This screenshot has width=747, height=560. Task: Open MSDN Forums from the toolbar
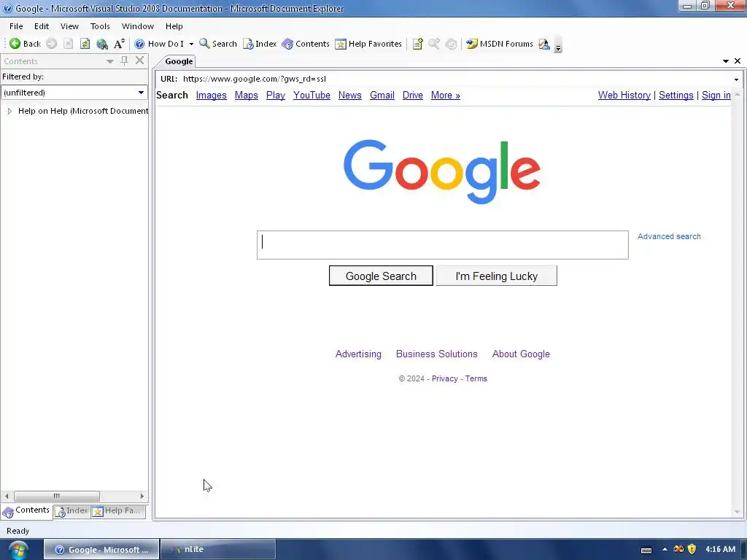pos(499,44)
